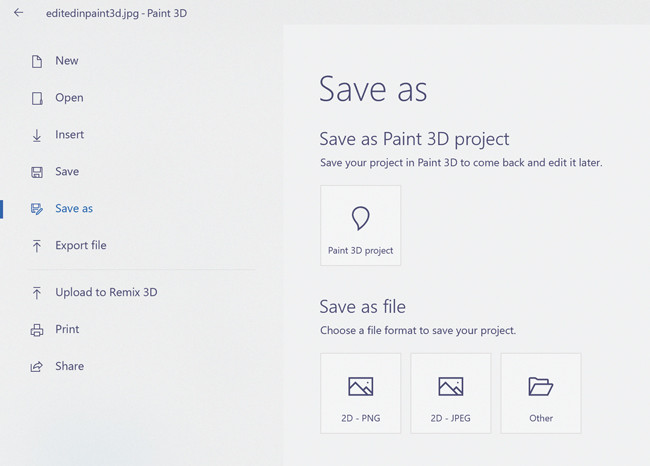Click the Insert text label
The width and height of the screenshot is (650, 466).
[x=69, y=135]
